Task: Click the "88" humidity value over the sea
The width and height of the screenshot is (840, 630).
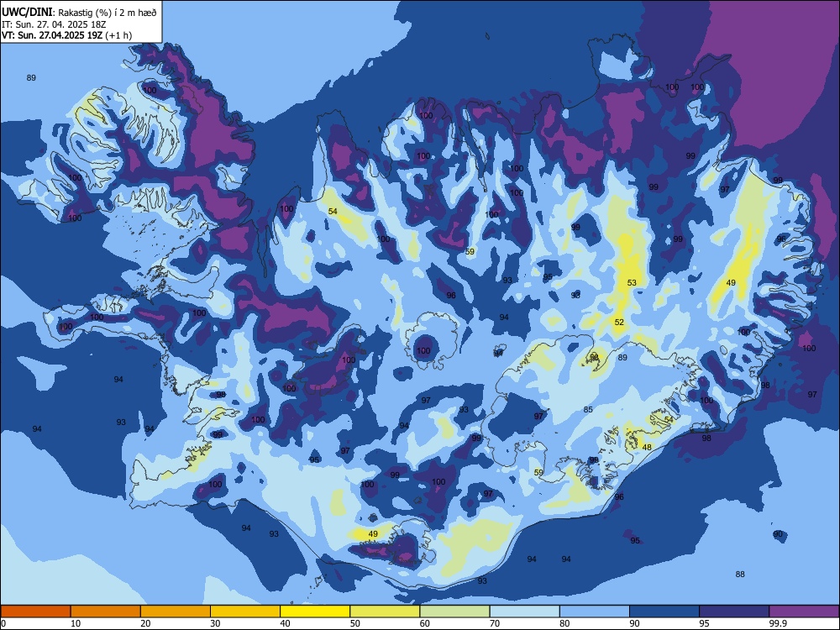Action: (x=740, y=574)
